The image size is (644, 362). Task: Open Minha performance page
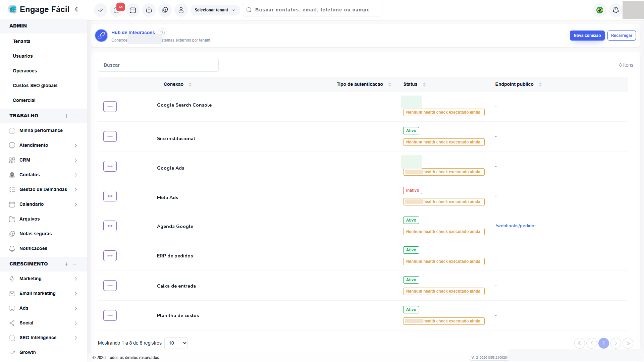pyautogui.click(x=41, y=130)
